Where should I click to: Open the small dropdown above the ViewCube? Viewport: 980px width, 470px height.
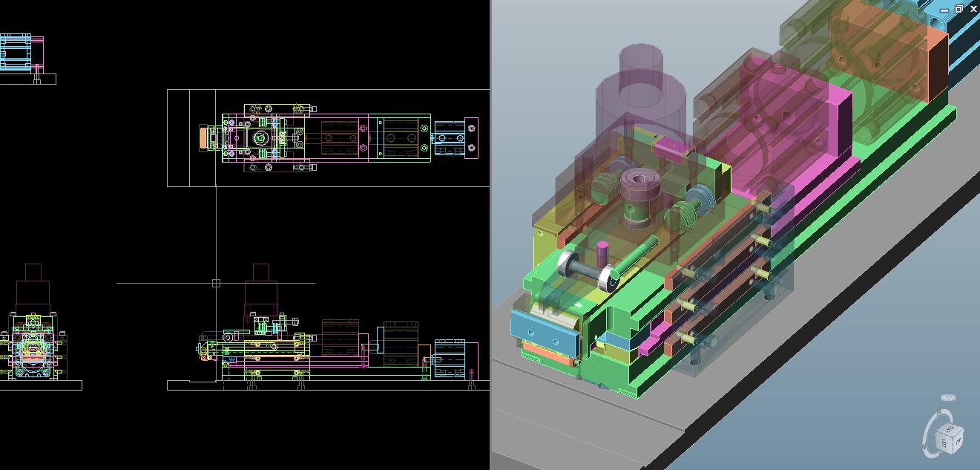[948, 398]
